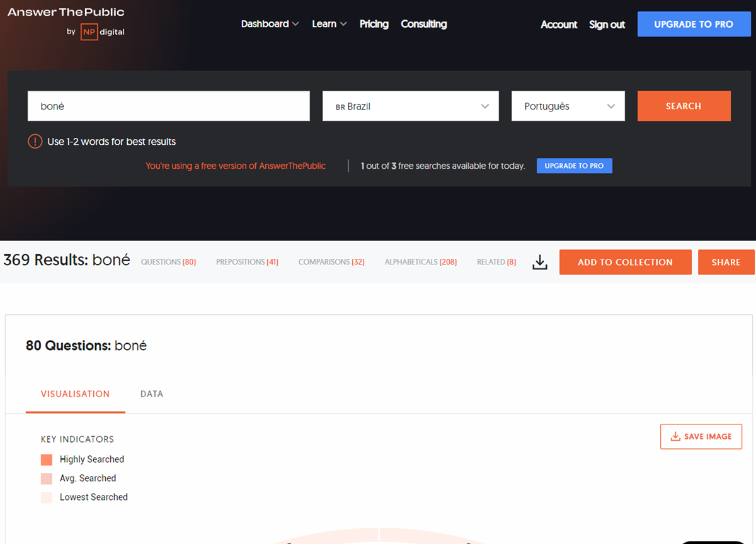Image resolution: width=756 pixels, height=544 pixels.
Task: Open the Dashboard dropdown menu
Action: (x=270, y=24)
